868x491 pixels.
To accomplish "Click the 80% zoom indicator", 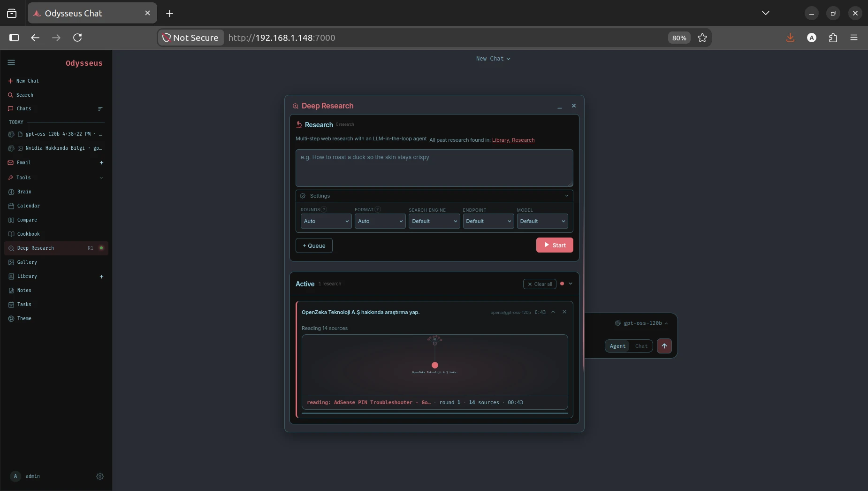I will coord(679,38).
